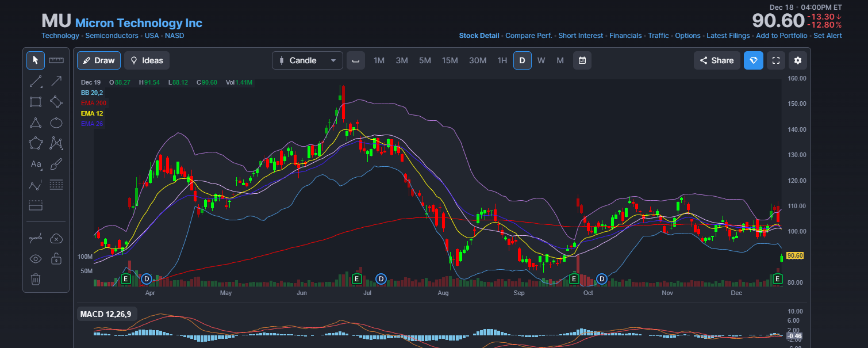The image size is (868, 348).
Task: Click the EMA 26 indicator label
Action: click(92, 124)
